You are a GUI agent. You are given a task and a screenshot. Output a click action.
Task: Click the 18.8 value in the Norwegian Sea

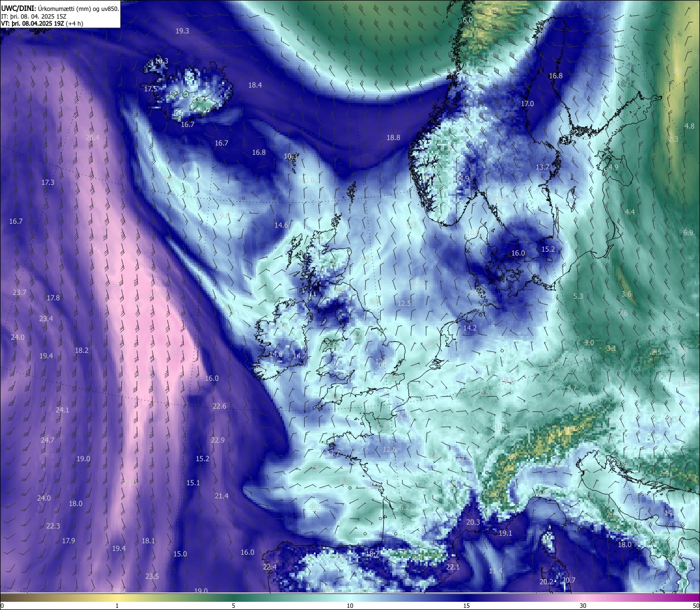[393, 138]
